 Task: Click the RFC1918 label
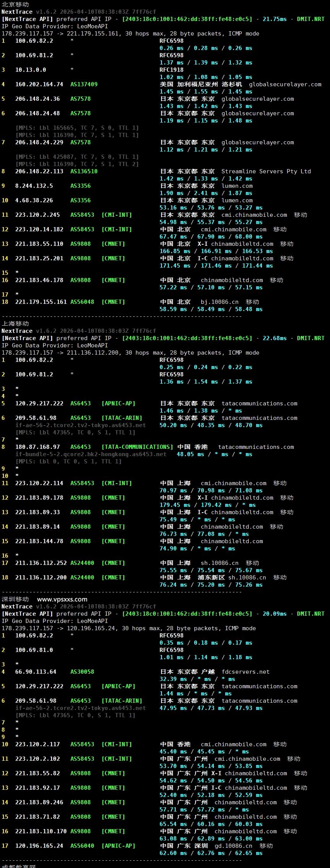coord(171,70)
